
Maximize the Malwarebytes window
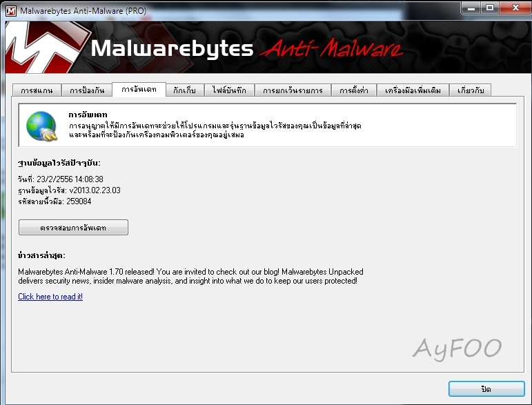(490, 8)
